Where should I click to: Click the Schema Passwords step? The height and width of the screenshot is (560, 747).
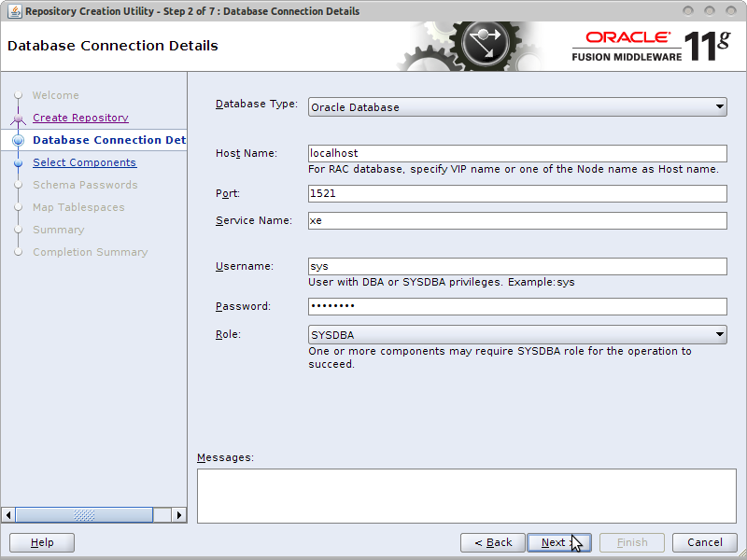(85, 185)
